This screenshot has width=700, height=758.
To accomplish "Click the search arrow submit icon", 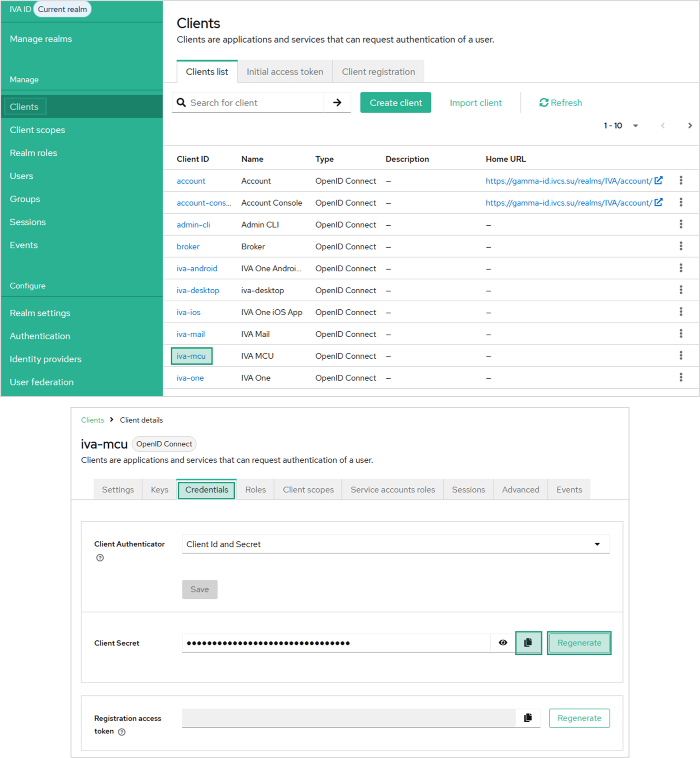I will pos(337,103).
